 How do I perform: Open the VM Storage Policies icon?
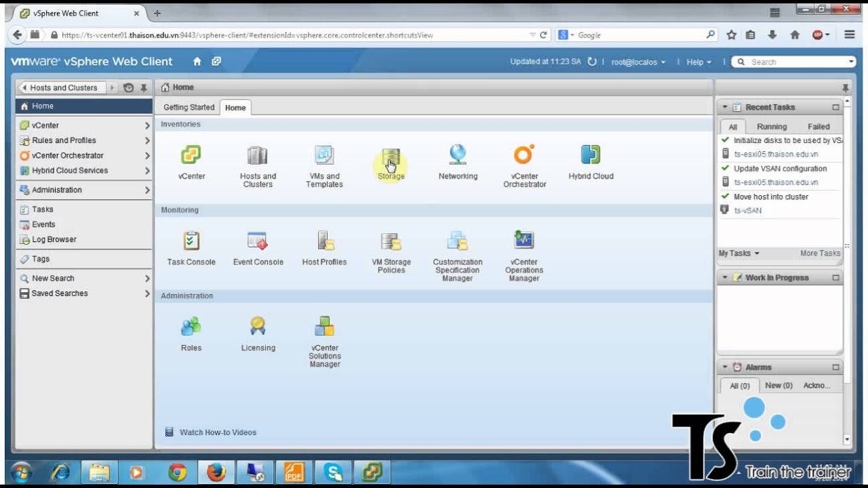pyautogui.click(x=391, y=241)
